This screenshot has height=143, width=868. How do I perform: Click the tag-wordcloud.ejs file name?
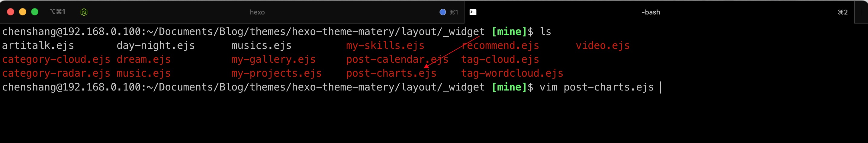tap(512, 73)
